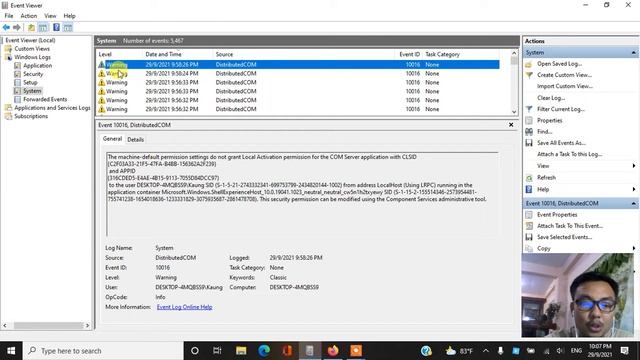Click Open Saved Log action
The height and width of the screenshot is (360, 640).
pyautogui.click(x=559, y=64)
